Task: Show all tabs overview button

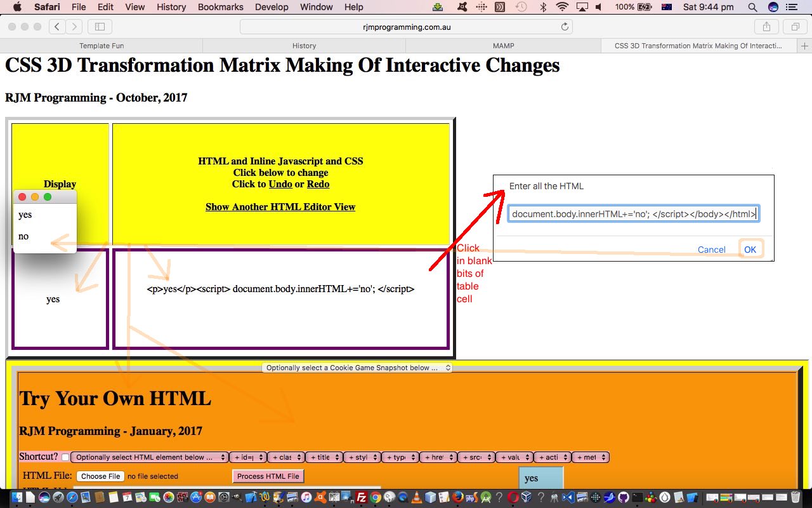Action: pos(795,27)
